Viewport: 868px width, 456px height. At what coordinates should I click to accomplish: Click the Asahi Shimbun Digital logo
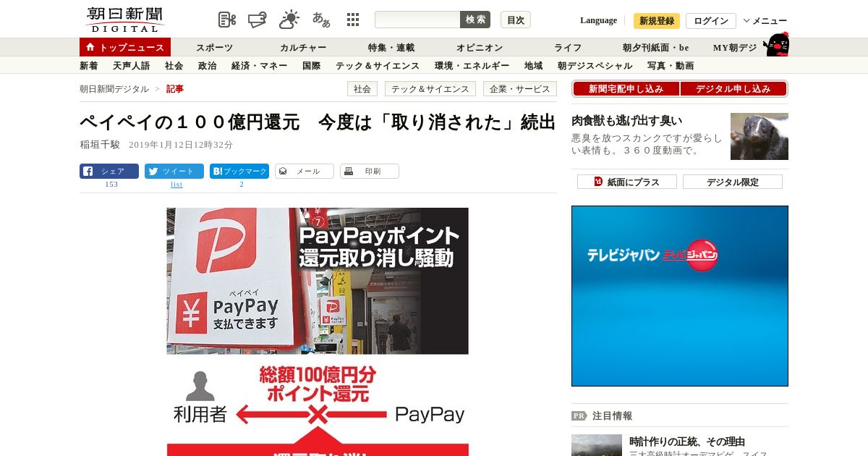point(124,20)
